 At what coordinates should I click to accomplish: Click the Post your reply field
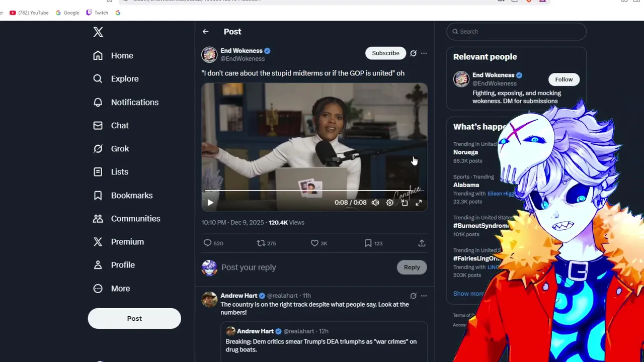pos(307,267)
